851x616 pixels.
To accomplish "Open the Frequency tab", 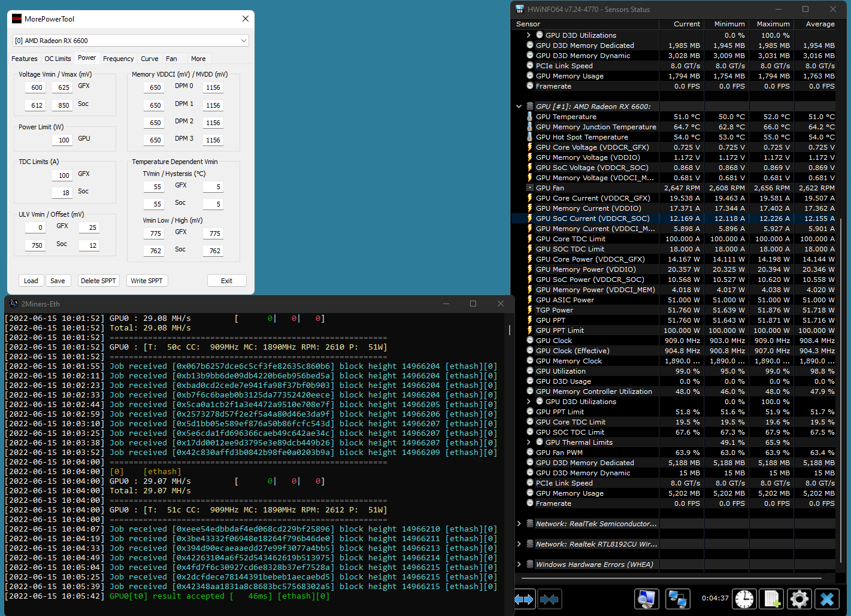I will click(118, 59).
